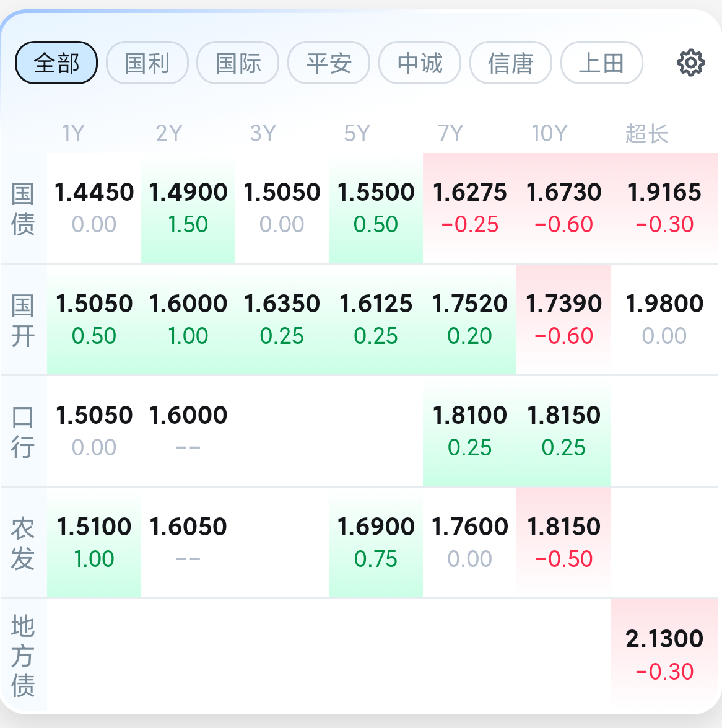
Task: Select the 信唐 tab
Action: tap(511, 63)
